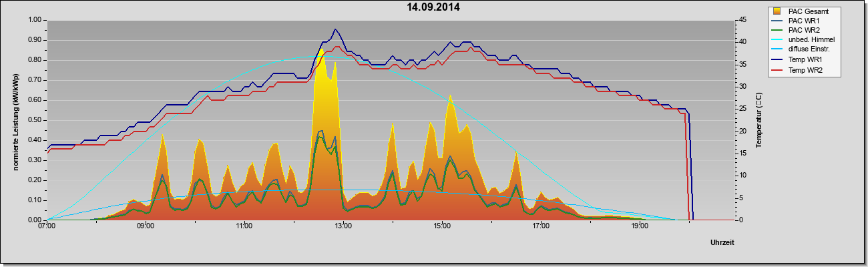Click the 17:00 time axis label
Viewport: 868px width, 267px height.
click(x=541, y=226)
